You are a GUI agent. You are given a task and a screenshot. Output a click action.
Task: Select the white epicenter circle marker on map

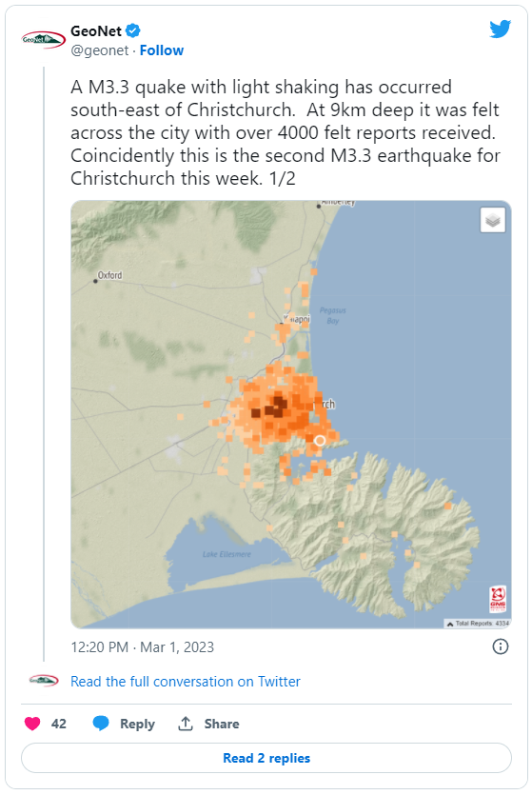320,440
